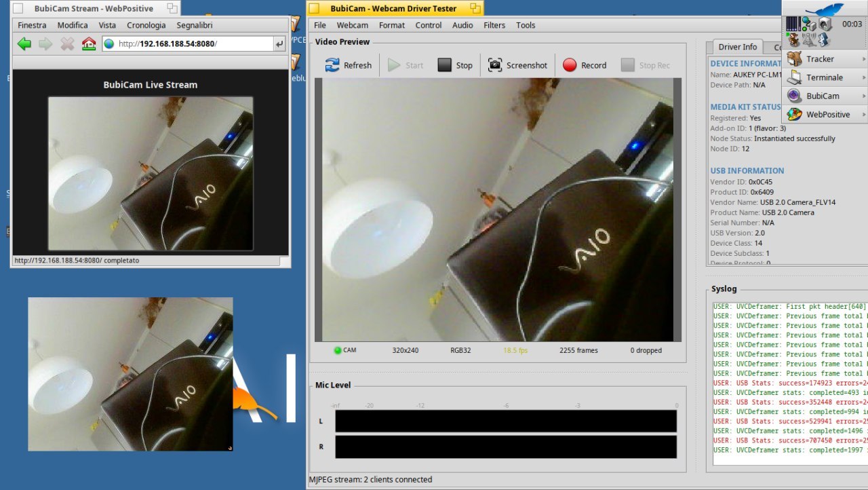
Task: Open the Control menu in BubiCam
Action: pyautogui.click(x=429, y=25)
